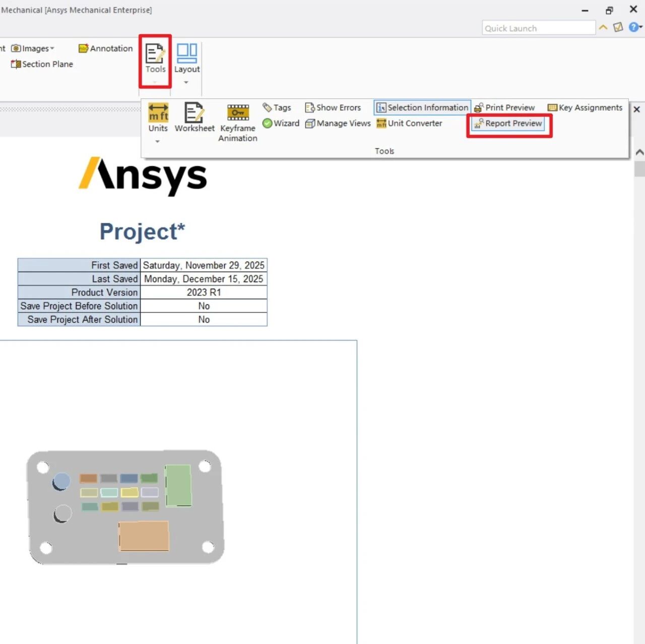Screen dimensions: 645x644
Task: Launch Keyframe Animation
Action: click(238, 122)
